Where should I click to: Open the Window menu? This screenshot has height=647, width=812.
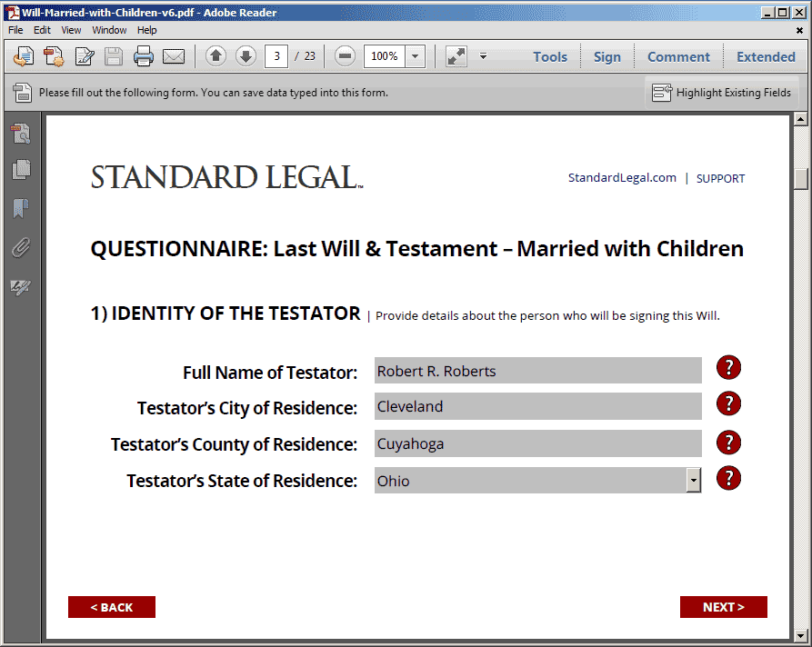tap(109, 30)
